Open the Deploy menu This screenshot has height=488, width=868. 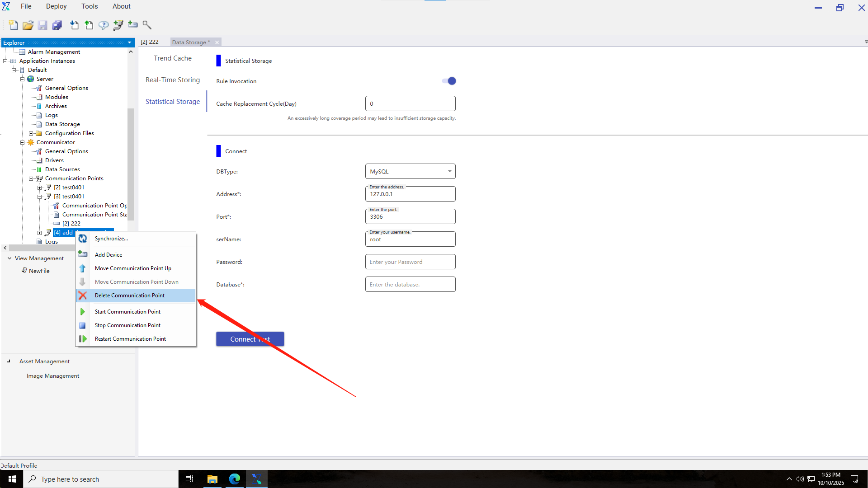coord(56,6)
